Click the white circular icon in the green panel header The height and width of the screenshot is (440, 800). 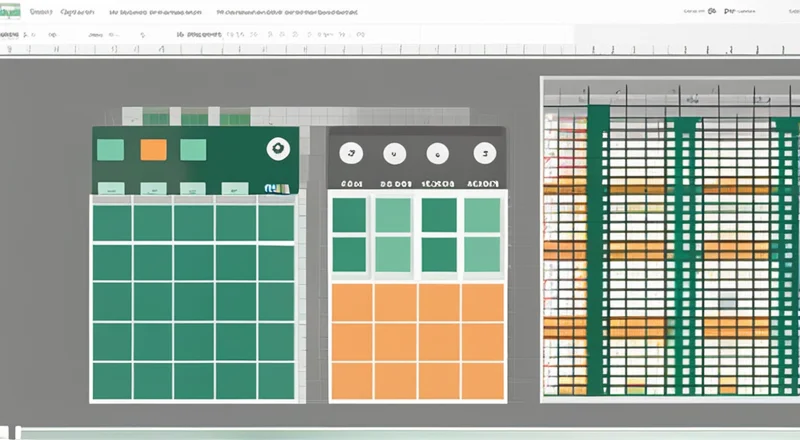click(277, 149)
